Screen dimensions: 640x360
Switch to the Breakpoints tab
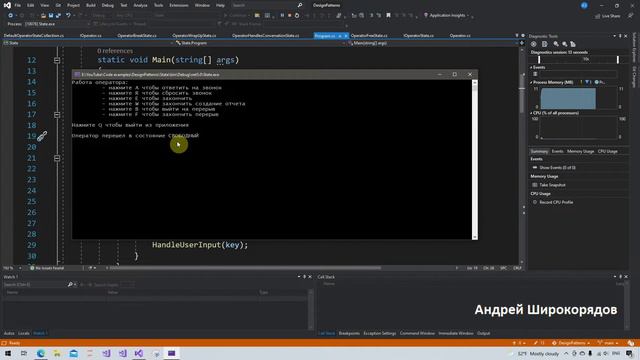point(349,333)
